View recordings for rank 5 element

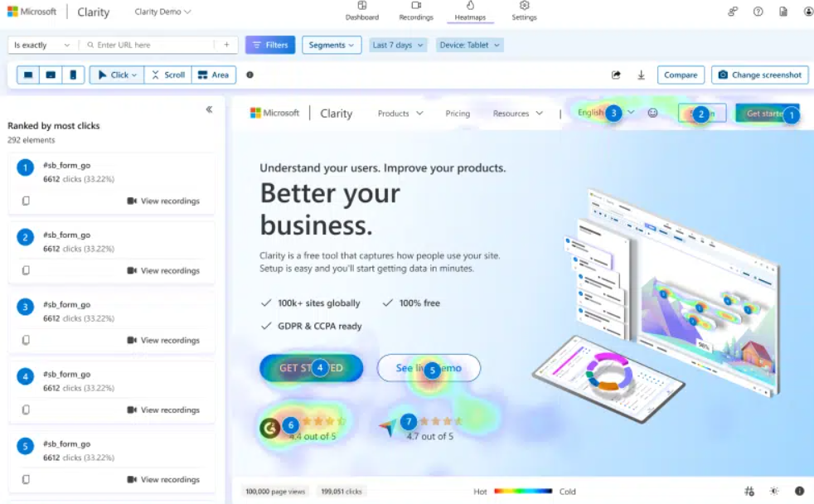point(163,480)
